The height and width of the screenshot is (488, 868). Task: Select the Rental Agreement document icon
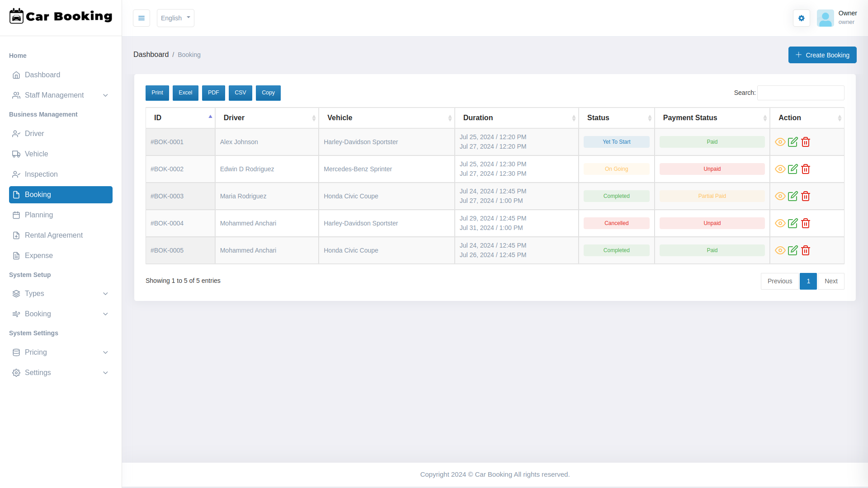[x=16, y=235]
